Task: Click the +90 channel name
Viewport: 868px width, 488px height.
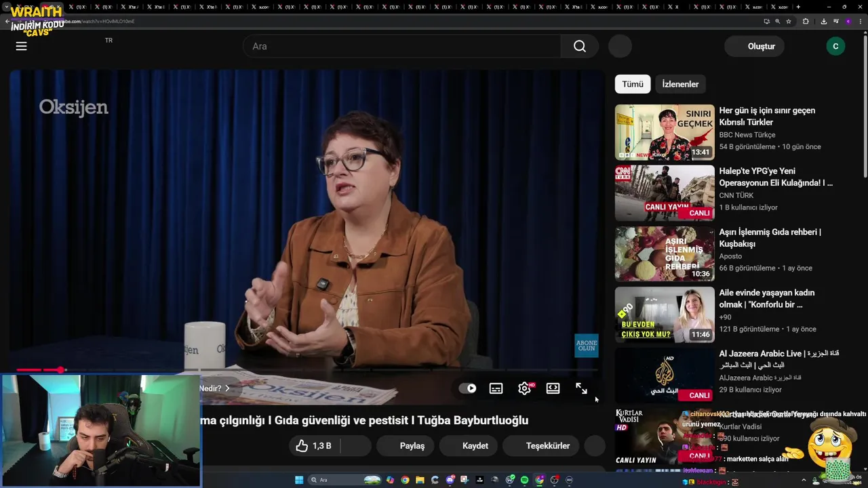Action: pyautogui.click(x=725, y=317)
